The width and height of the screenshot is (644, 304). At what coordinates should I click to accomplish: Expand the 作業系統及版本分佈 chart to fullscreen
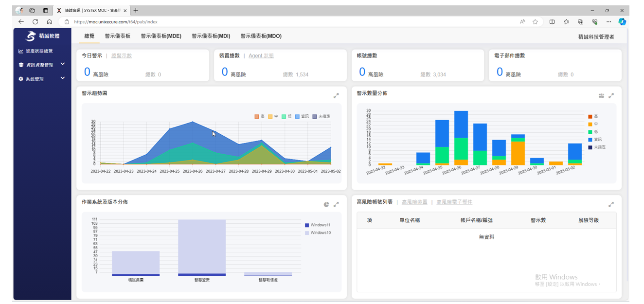[x=336, y=204]
